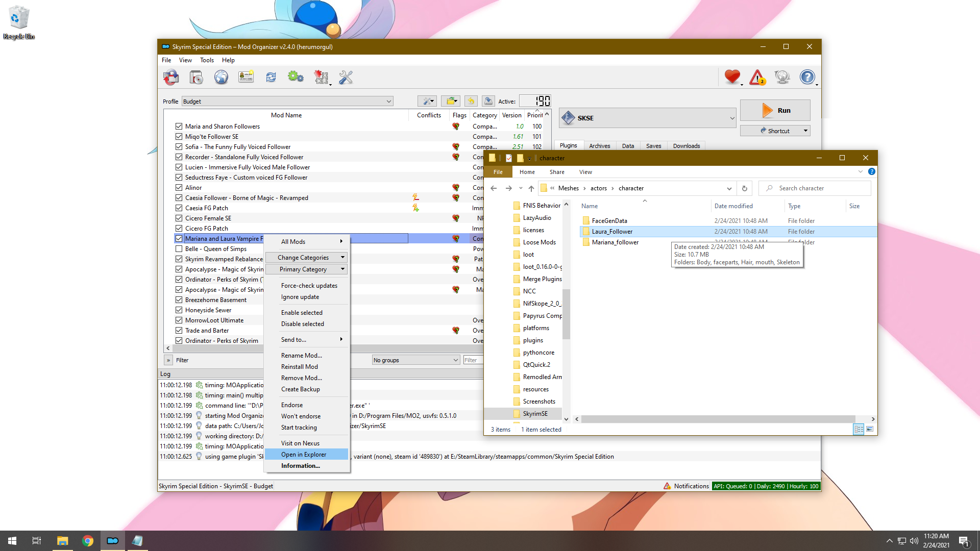Open the No groups dropdown
This screenshot has width=980, height=551.
(416, 360)
